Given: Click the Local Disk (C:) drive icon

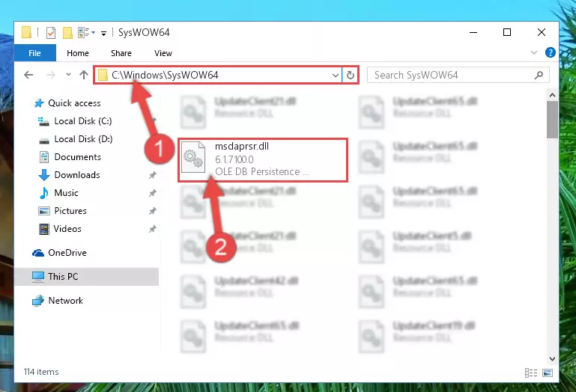Looking at the screenshot, I should 43,121.
